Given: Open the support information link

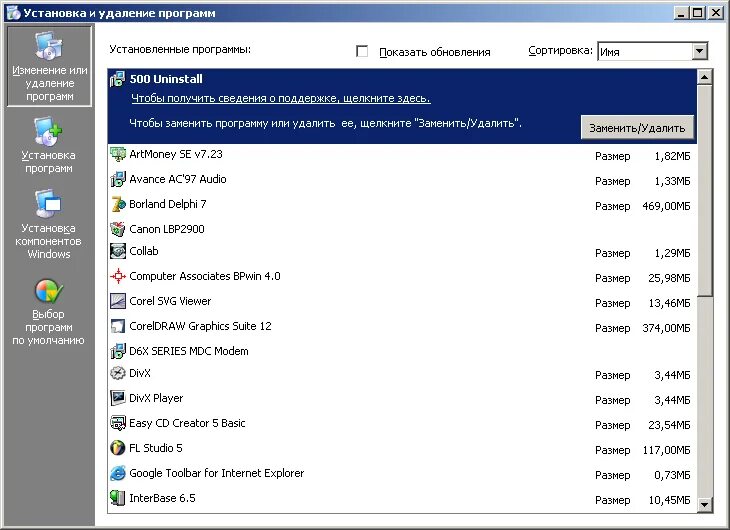Looking at the screenshot, I should coord(280,99).
